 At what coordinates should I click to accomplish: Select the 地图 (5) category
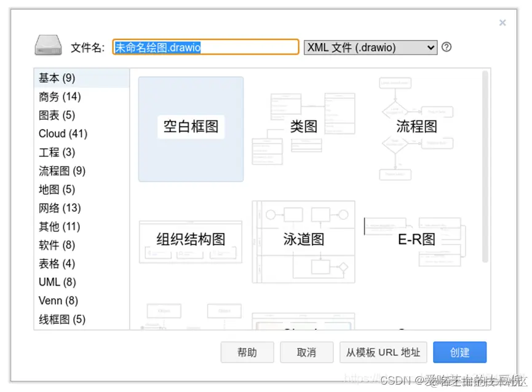tap(81, 189)
